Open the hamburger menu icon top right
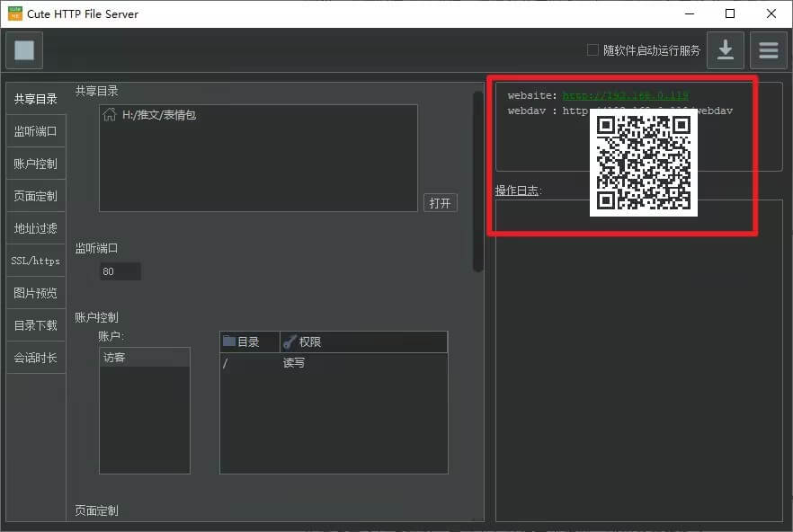 coord(769,50)
